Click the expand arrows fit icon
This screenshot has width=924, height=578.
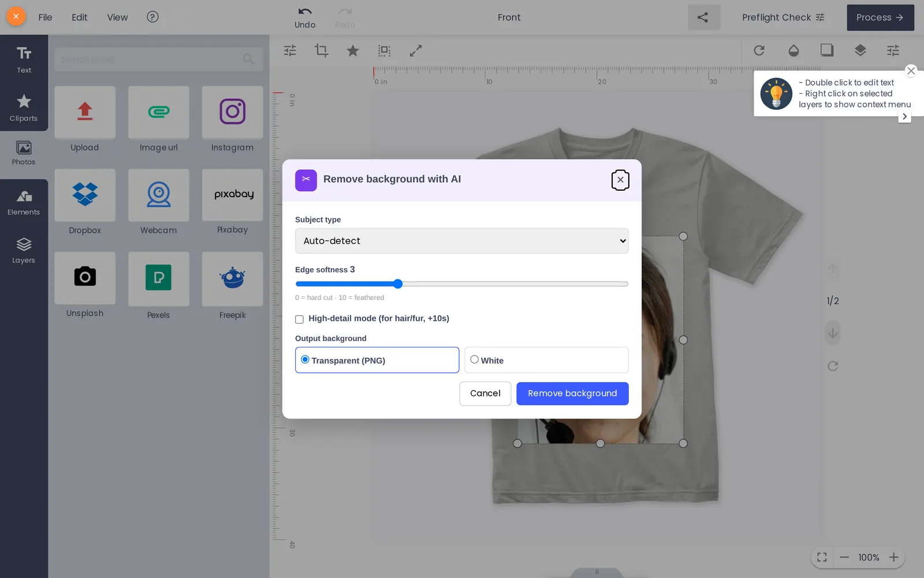click(416, 51)
